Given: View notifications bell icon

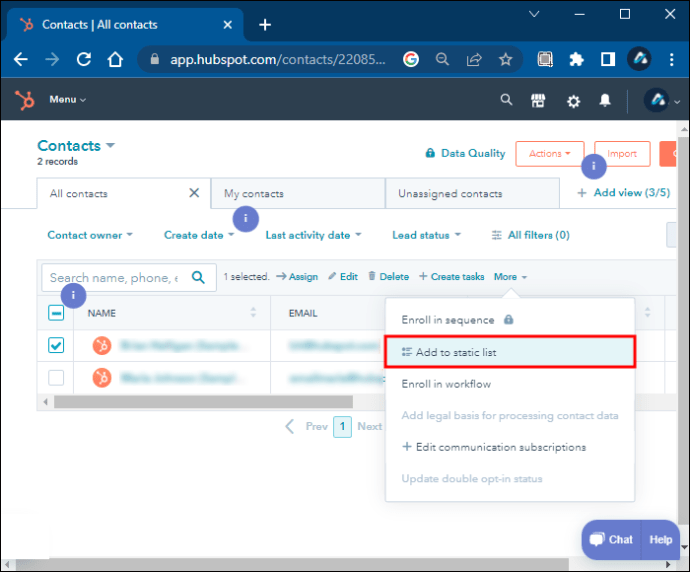Looking at the screenshot, I should [605, 101].
